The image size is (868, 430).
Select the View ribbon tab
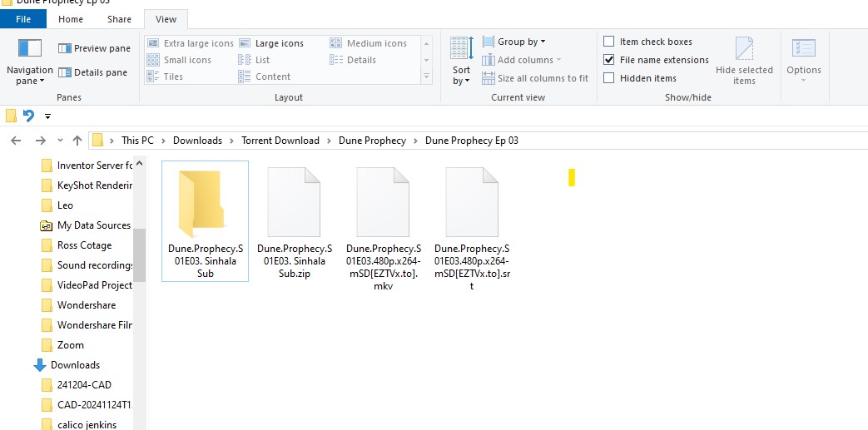pyautogui.click(x=166, y=19)
